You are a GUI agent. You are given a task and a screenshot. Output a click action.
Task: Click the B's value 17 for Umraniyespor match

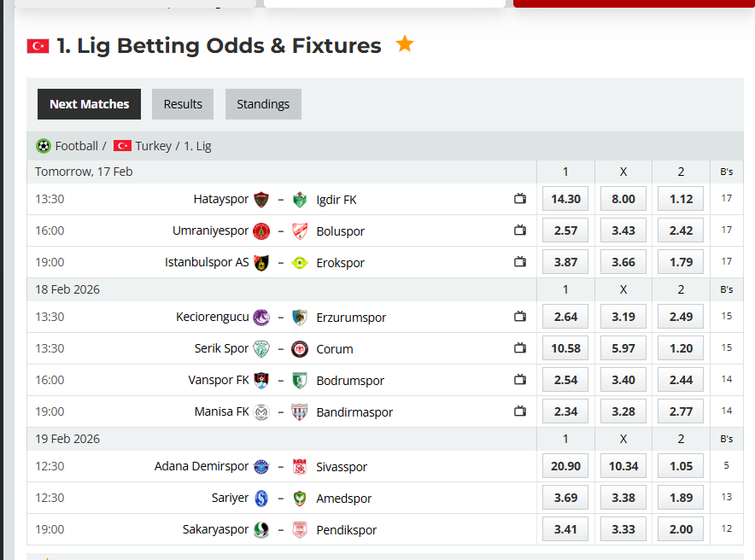click(x=726, y=230)
